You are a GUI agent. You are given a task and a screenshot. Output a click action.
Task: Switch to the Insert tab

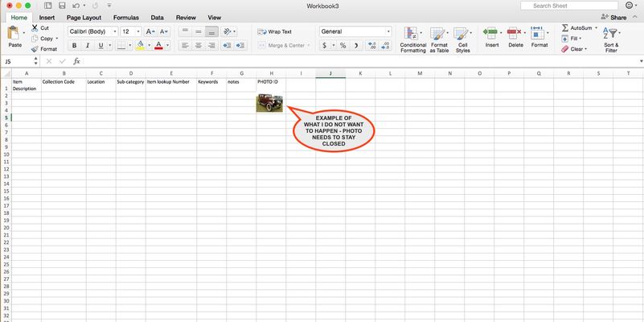point(47,18)
